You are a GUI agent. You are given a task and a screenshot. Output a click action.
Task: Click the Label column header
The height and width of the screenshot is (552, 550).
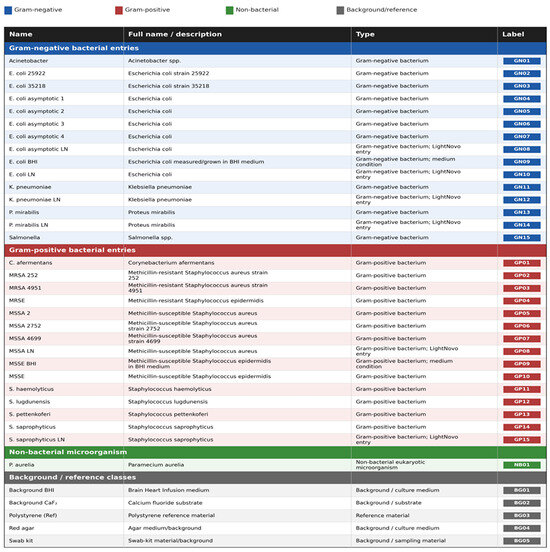click(513, 34)
